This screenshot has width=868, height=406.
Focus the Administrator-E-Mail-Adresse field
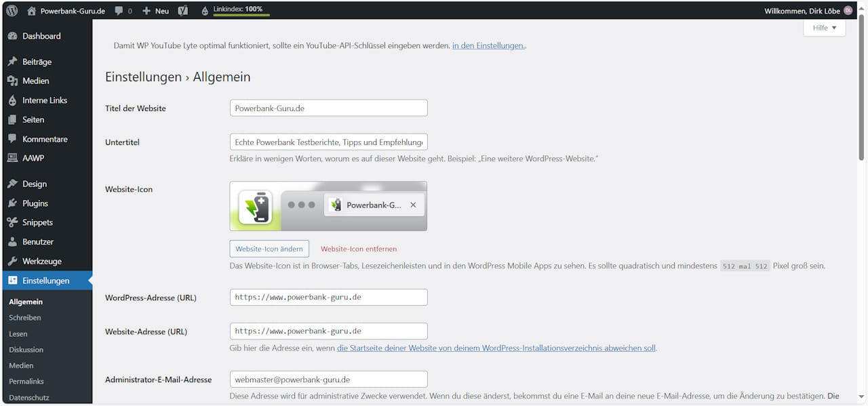(329, 379)
